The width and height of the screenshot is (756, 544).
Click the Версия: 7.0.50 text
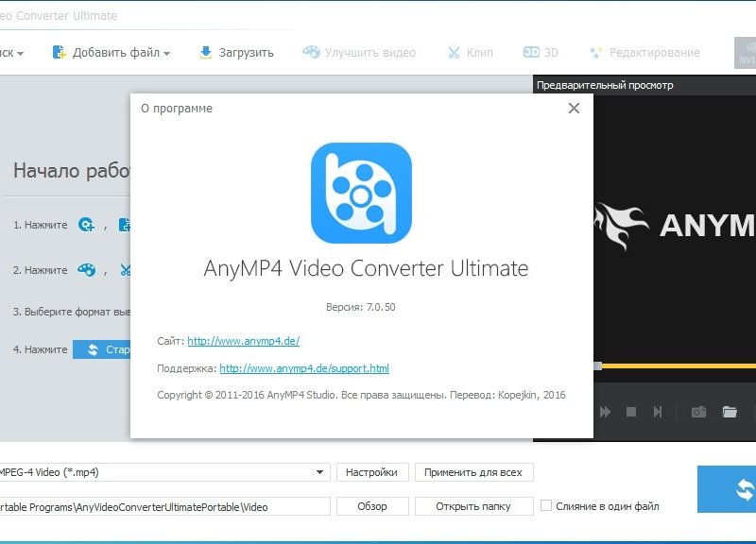tap(361, 307)
